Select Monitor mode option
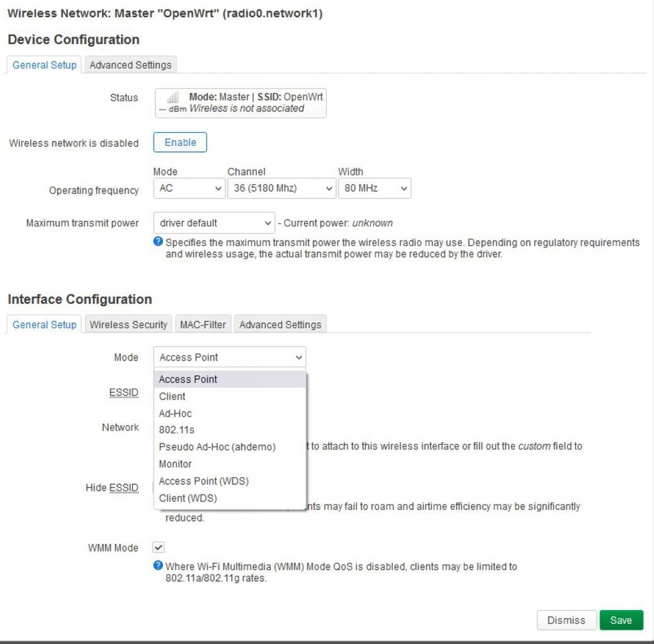The width and height of the screenshot is (654, 644). [230, 464]
